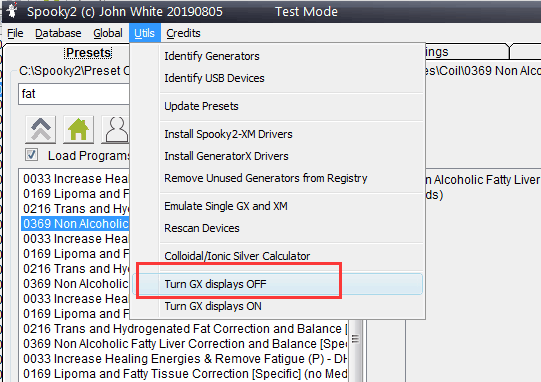Select Turn GX displays ON
The height and width of the screenshot is (382, 541).
tap(213, 306)
